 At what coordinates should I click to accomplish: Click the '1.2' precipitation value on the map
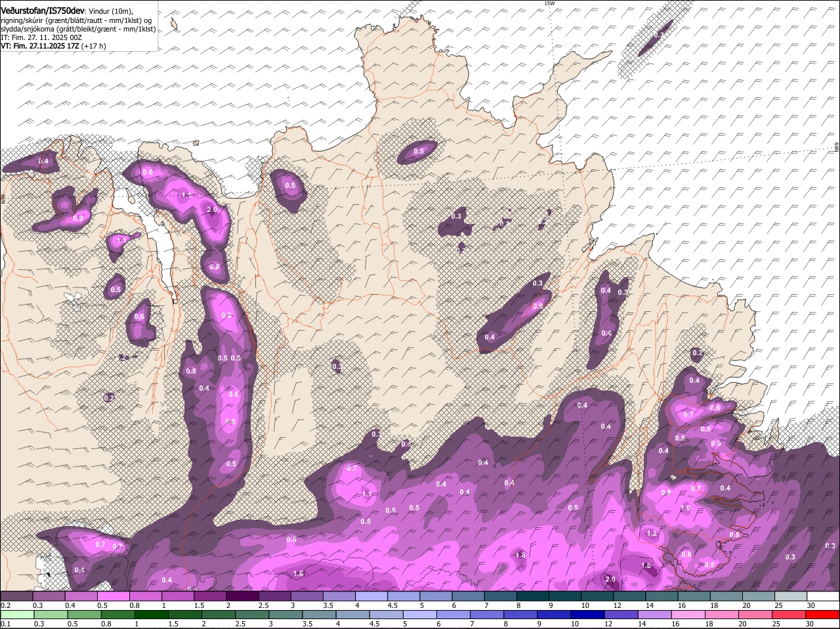[x=652, y=534]
